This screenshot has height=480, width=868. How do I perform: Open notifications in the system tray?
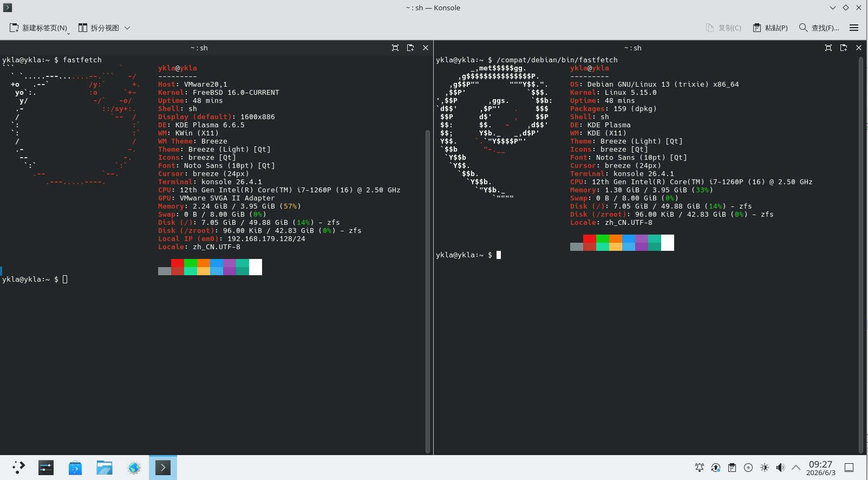[700, 468]
